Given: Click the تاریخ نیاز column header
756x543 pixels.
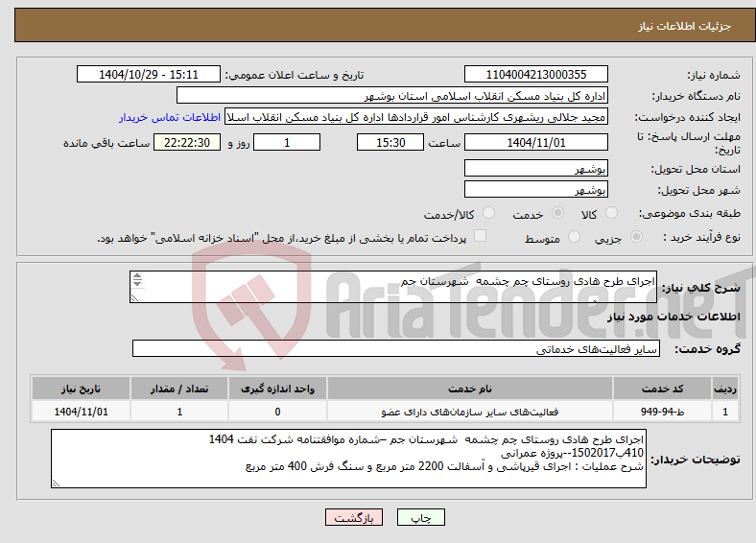Looking at the screenshot, I should click(81, 389).
